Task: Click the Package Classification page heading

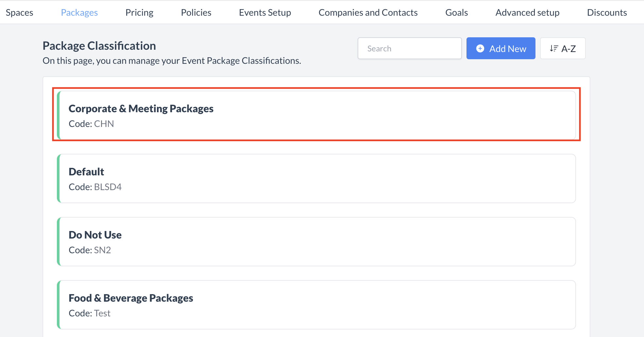Action: click(99, 46)
